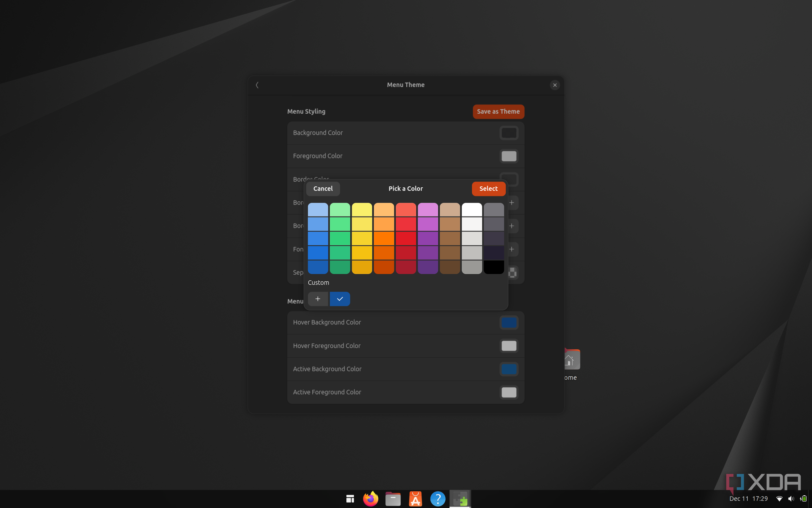812x508 pixels.
Task: Open Active Foreground Color swatch
Action: (509, 392)
